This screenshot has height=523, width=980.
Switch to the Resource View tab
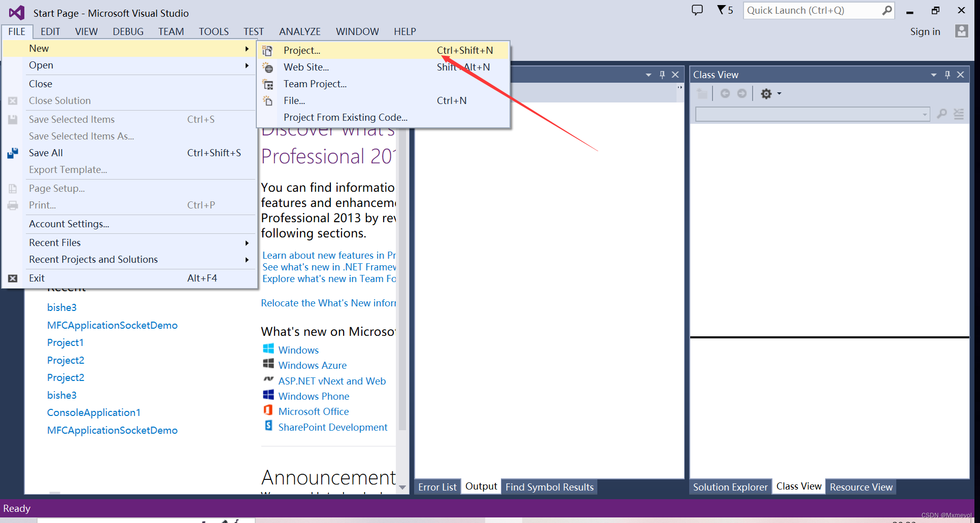[x=861, y=487]
